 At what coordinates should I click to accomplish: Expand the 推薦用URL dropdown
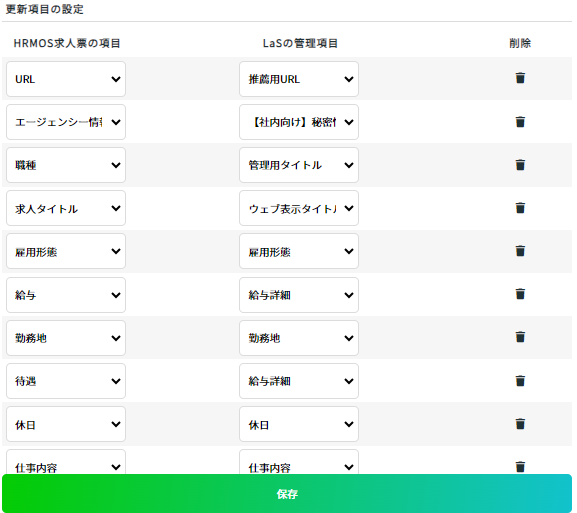point(299,79)
